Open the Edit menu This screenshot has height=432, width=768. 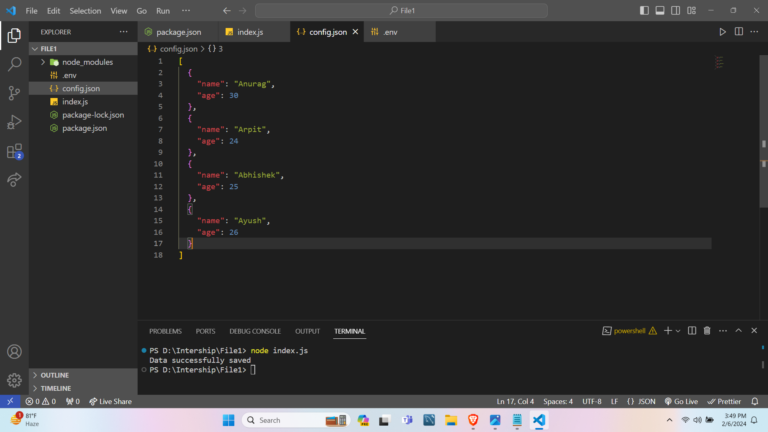point(53,10)
